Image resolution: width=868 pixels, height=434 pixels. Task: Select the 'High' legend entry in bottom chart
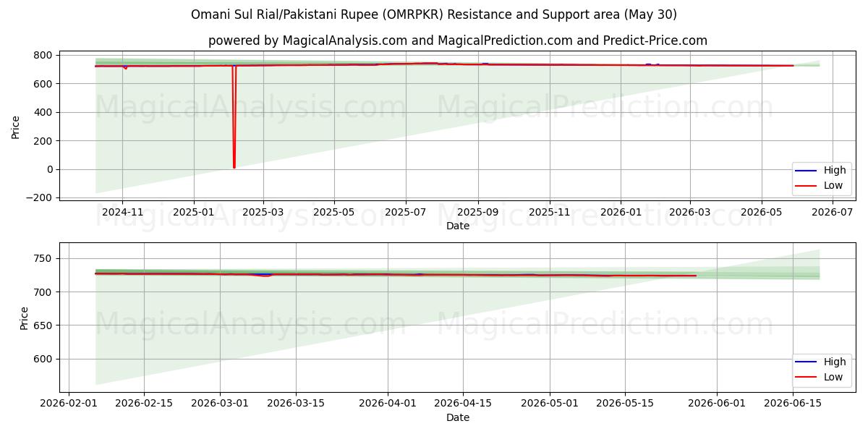821,362
